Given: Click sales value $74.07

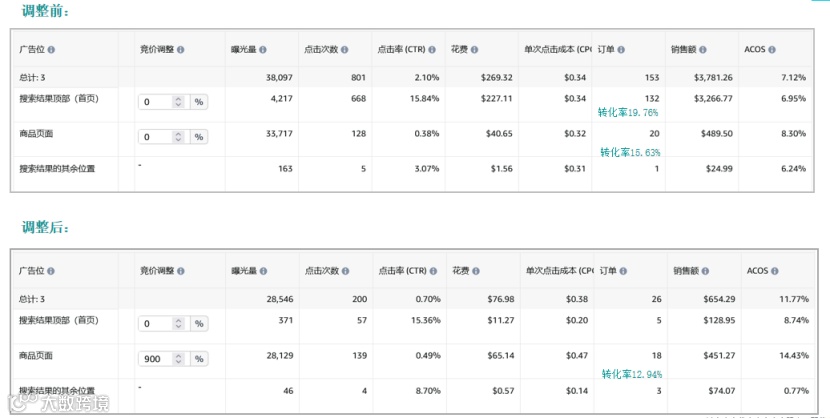Looking at the screenshot, I should pyautogui.click(x=721, y=390).
